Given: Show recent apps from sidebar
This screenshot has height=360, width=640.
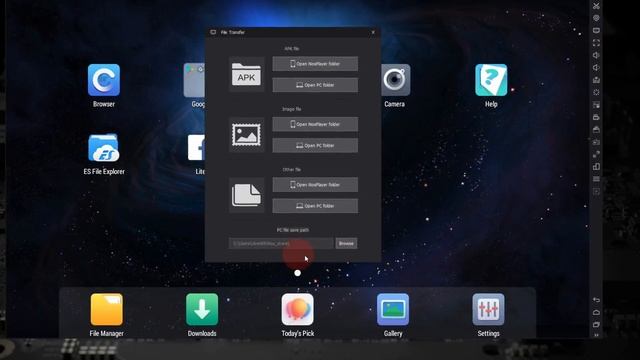Looking at the screenshot, I should pyautogui.click(x=596, y=324).
